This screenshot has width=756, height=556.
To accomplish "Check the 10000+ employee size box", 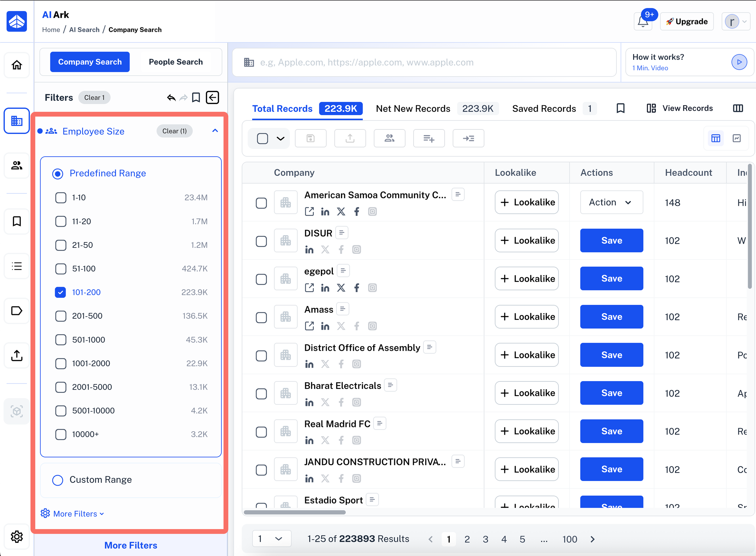I will point(61,434).
